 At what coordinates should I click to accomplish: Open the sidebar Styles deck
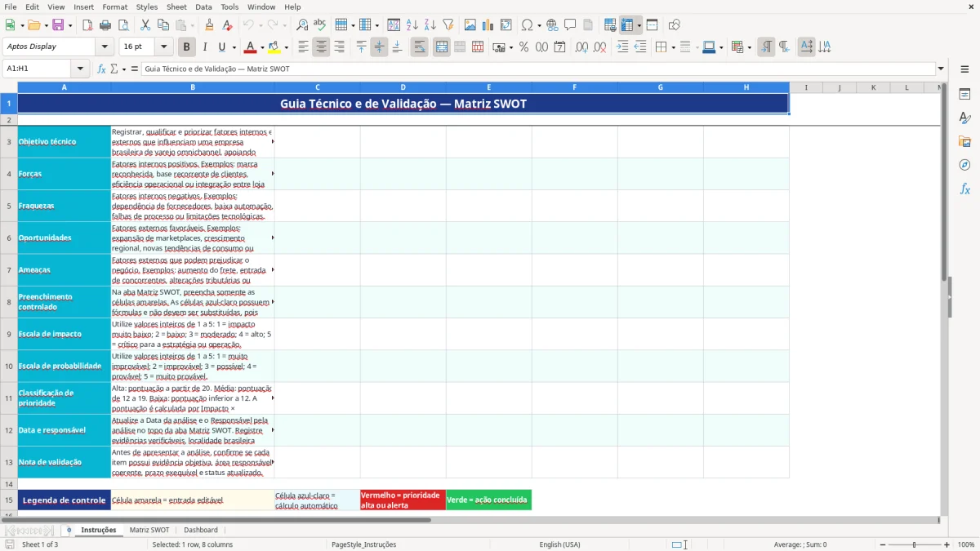[x=964, y=118]
